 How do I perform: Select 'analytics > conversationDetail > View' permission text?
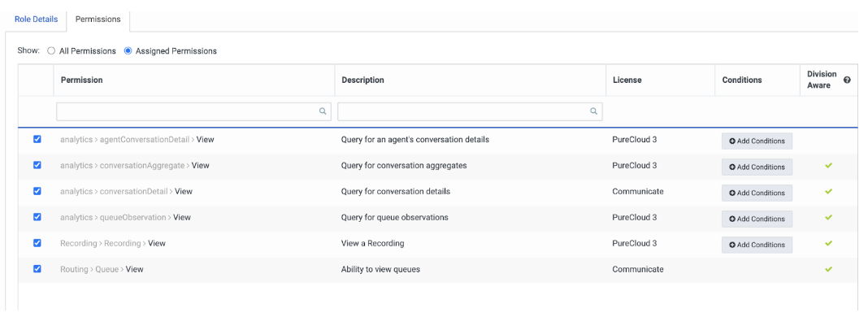(x=126, y=191)
